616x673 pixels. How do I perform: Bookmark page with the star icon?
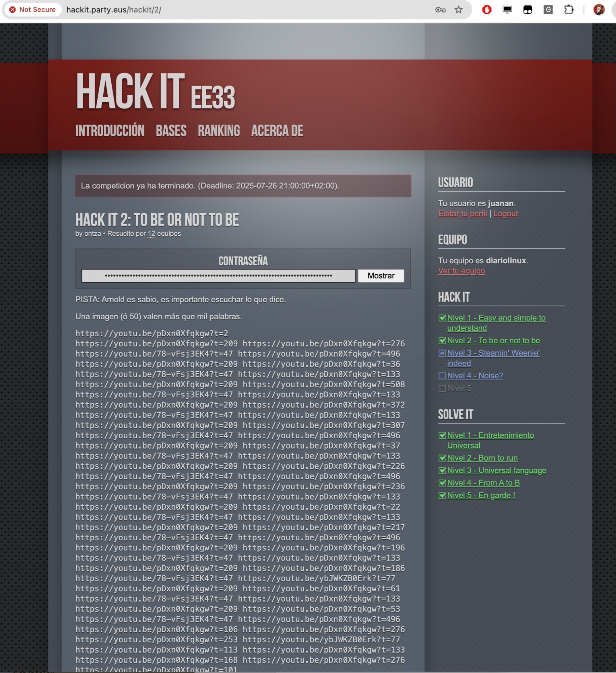point(458,10)
